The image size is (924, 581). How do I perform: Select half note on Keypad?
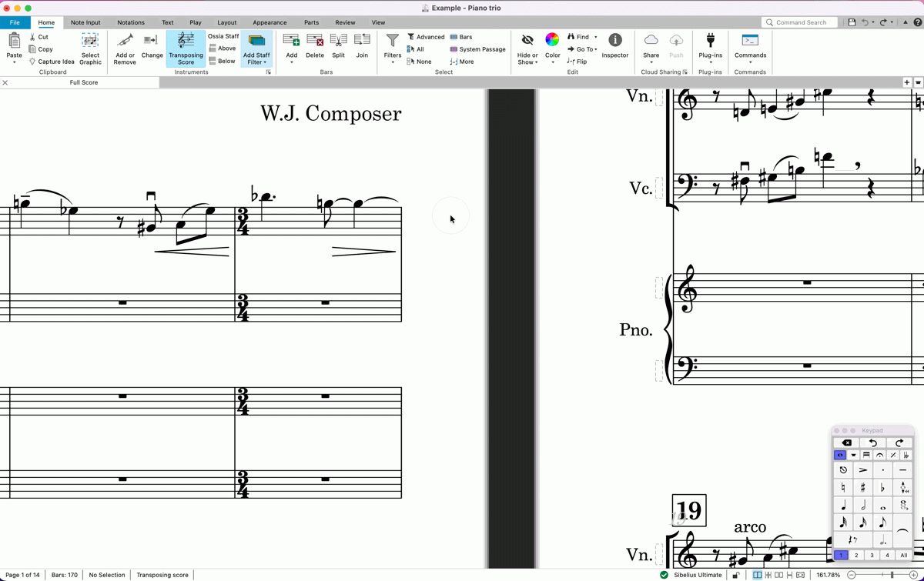point(863,506)
